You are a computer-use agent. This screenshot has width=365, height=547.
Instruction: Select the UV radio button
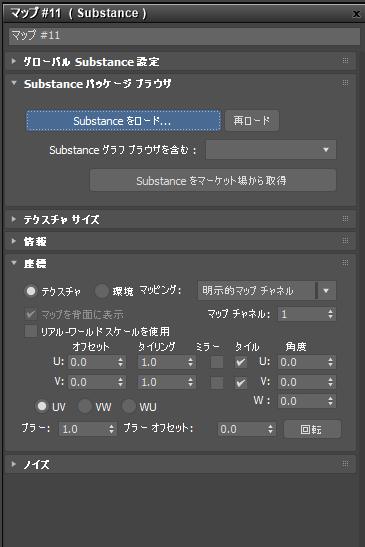pos(42,406)
